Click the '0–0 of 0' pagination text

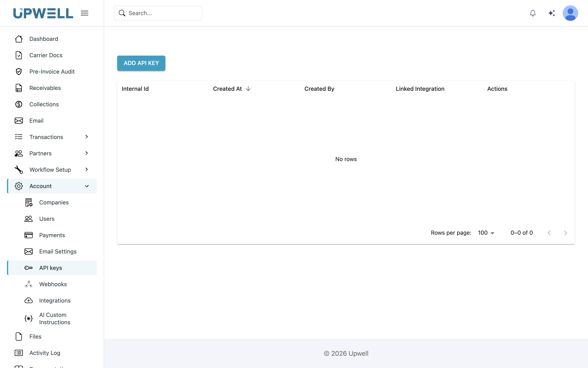(522, 233)
